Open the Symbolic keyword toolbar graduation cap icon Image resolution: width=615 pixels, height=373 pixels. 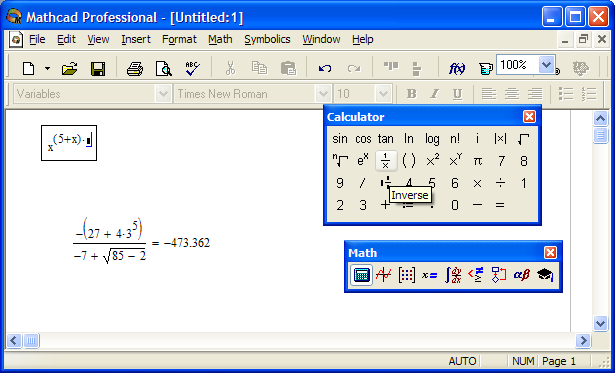click(545, 275)
